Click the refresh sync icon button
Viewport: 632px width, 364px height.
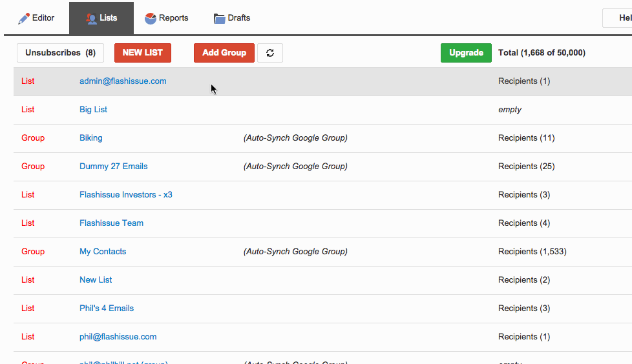270,53
